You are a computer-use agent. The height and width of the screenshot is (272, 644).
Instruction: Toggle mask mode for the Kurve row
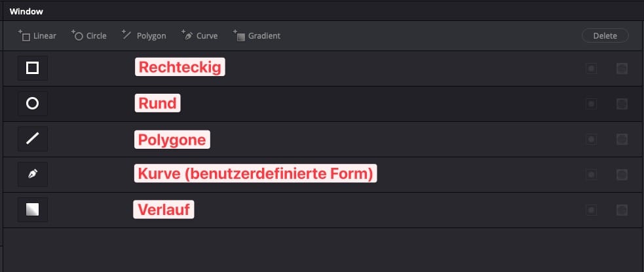point(622,174)
